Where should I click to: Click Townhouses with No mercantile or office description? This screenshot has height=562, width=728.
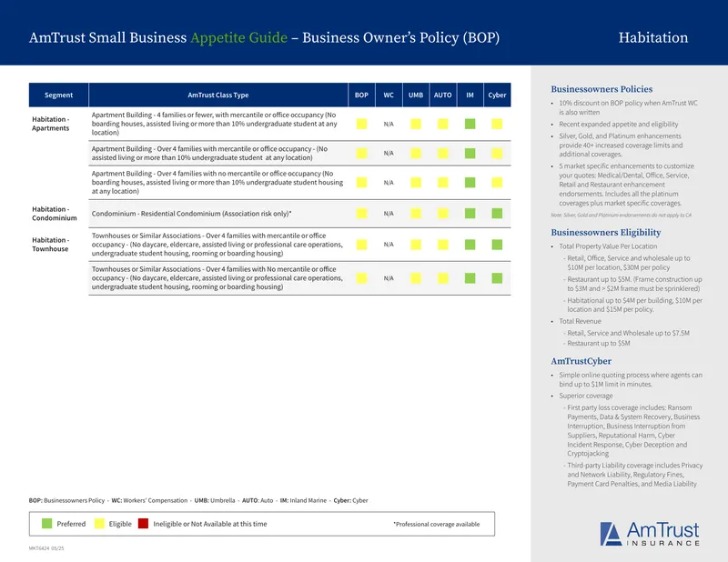[217, 278]
